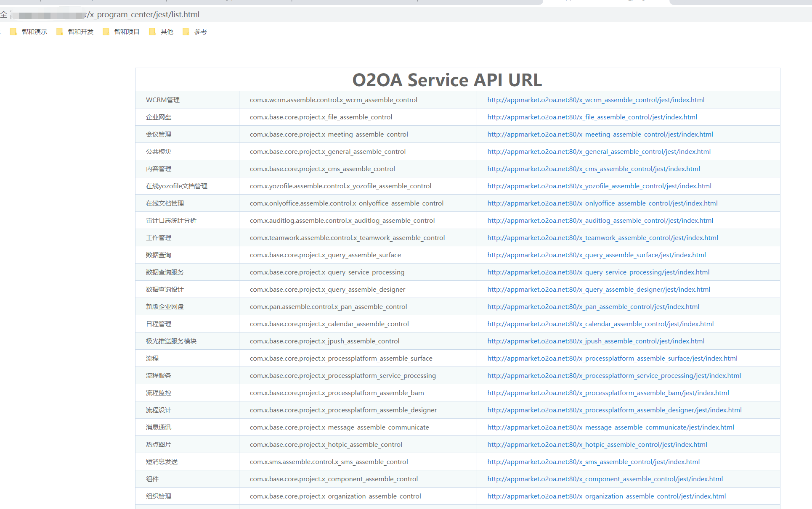Open the x_meeting_assemble_control API link
The height and width of the screenshot is (509, 812).
tap(600, 135)
